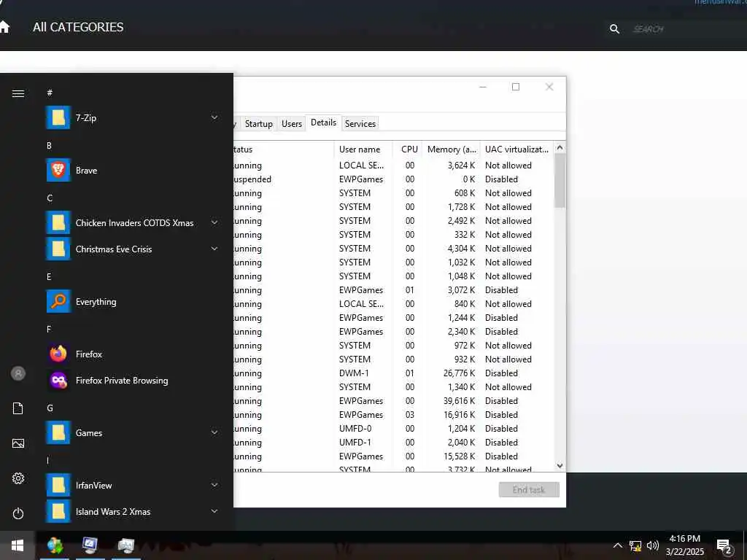The image size is (747, 560).
Task: Click the Island Wars 2 Xmas folder icon
Action: tap(58, 511)
